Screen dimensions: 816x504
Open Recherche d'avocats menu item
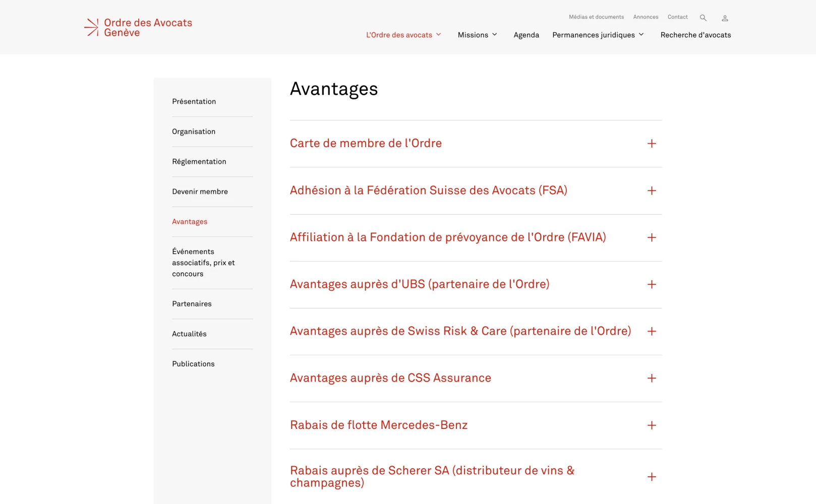(695, 35)
